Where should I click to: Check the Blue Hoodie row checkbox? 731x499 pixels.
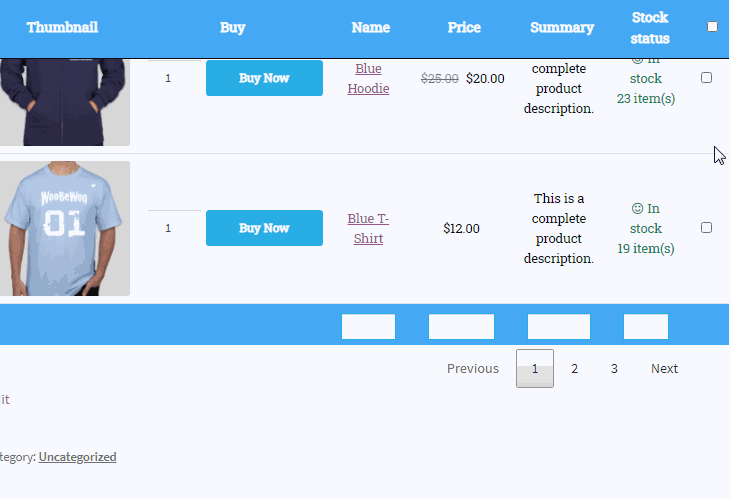(x=706, y=77)
